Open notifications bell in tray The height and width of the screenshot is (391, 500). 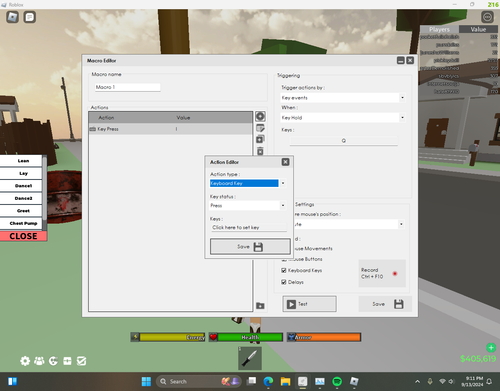(x=489, y=381)
